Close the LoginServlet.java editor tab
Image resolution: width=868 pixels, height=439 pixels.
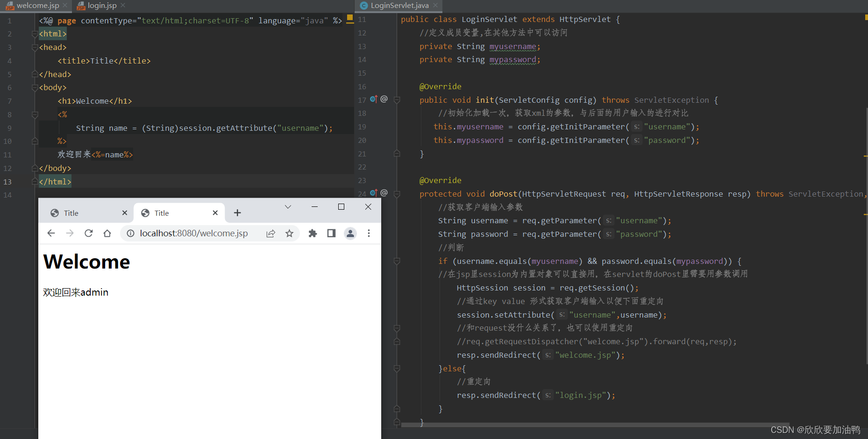click(435, 6)
